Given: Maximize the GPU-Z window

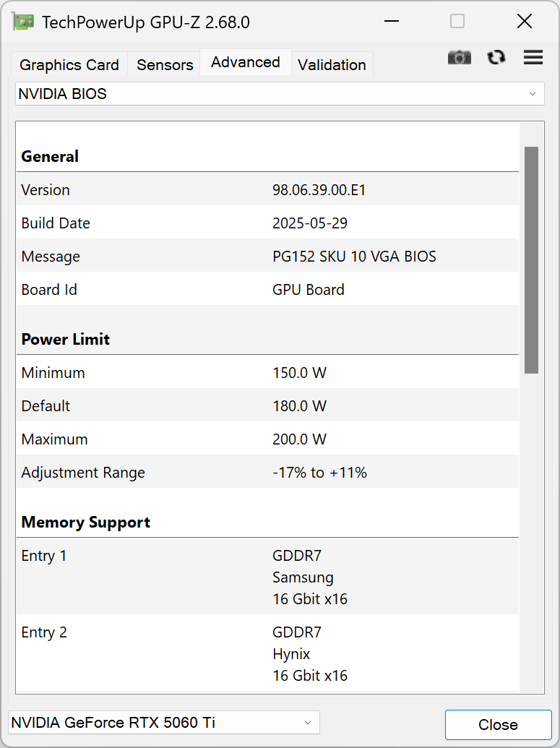Looking at the screenshot, I should [457, 22].
